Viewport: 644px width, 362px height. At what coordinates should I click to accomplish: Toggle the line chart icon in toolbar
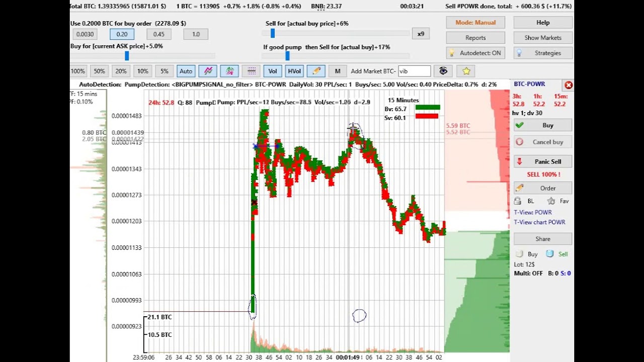click(208, 71)
